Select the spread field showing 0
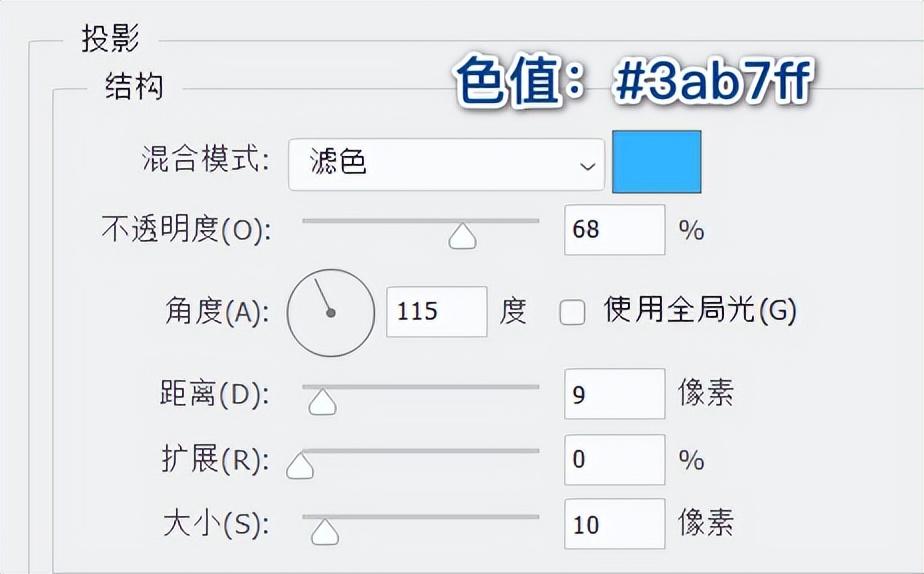This screenshot has height=574, width=924. tap(614, 460)
